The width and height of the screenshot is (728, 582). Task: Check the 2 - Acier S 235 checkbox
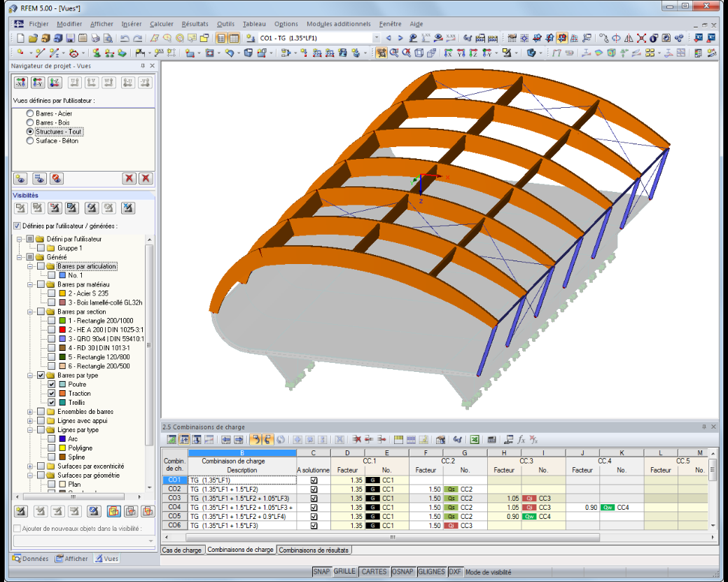click(x=52, y=293)
